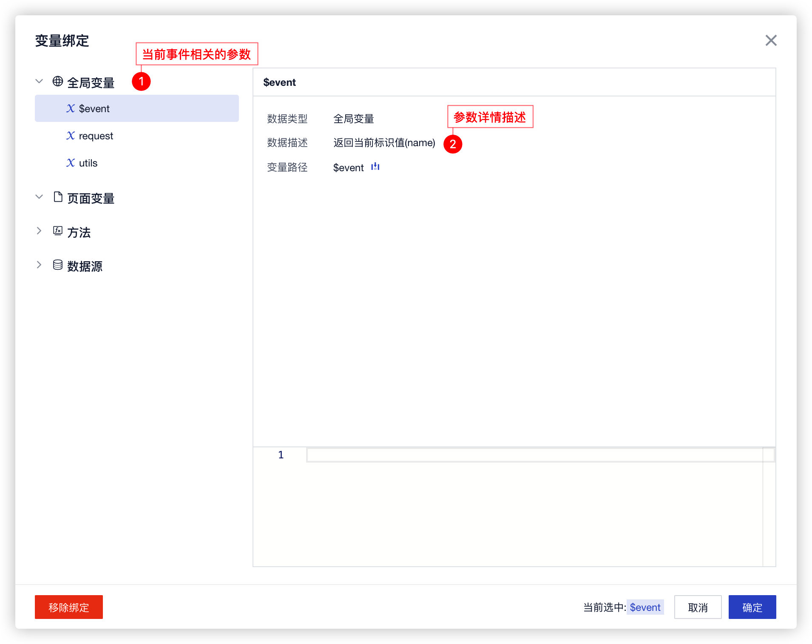This screenshot has height=644, width=812.
Task: Click the 取消 cancel button
Action: tap(698, 607)
